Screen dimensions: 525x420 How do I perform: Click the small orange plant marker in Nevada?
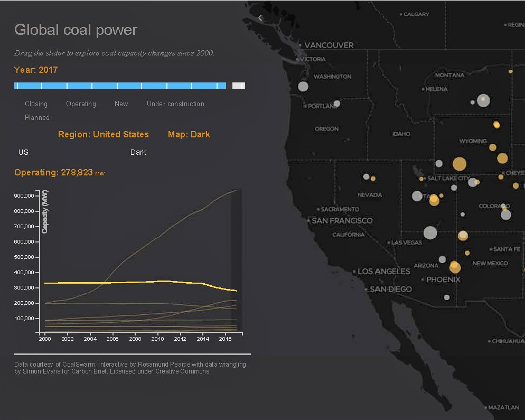[373, 179]
